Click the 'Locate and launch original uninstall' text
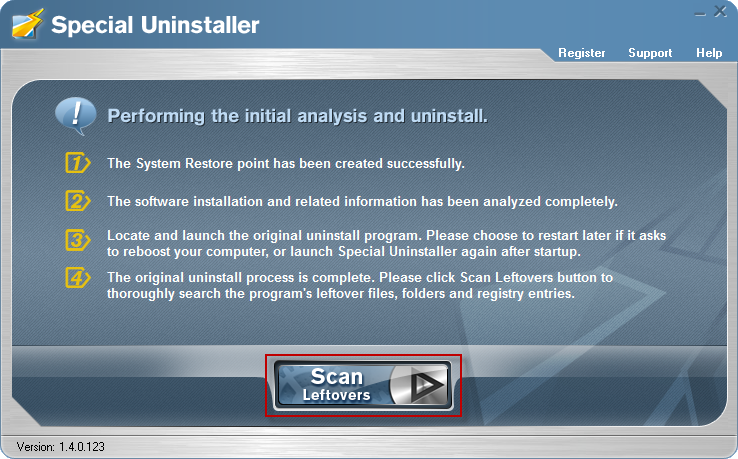 386,243
